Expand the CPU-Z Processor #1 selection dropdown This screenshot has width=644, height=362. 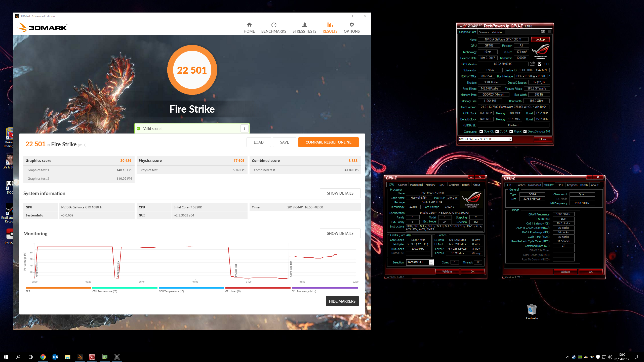click(431, 262)
